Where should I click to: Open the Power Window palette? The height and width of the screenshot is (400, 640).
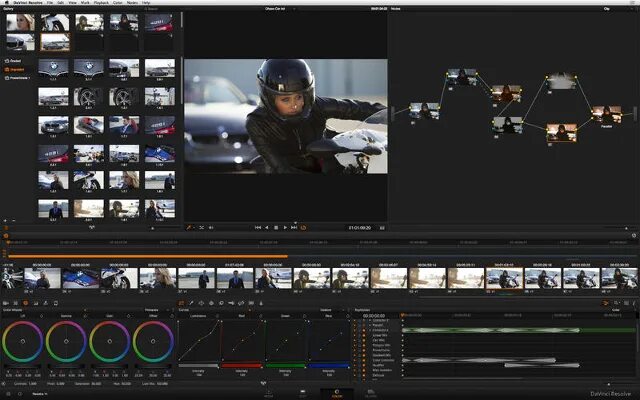(201, 303)
